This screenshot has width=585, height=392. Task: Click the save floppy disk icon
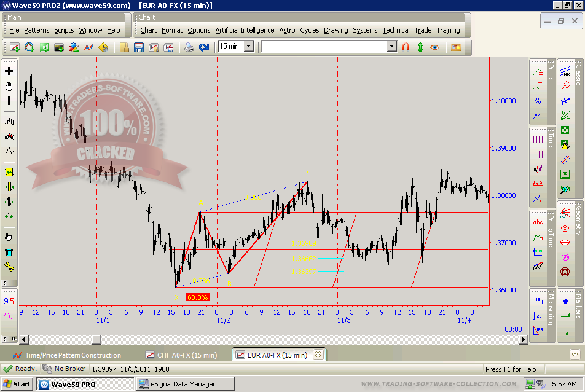pyautogui.click(x=139, y=47)
